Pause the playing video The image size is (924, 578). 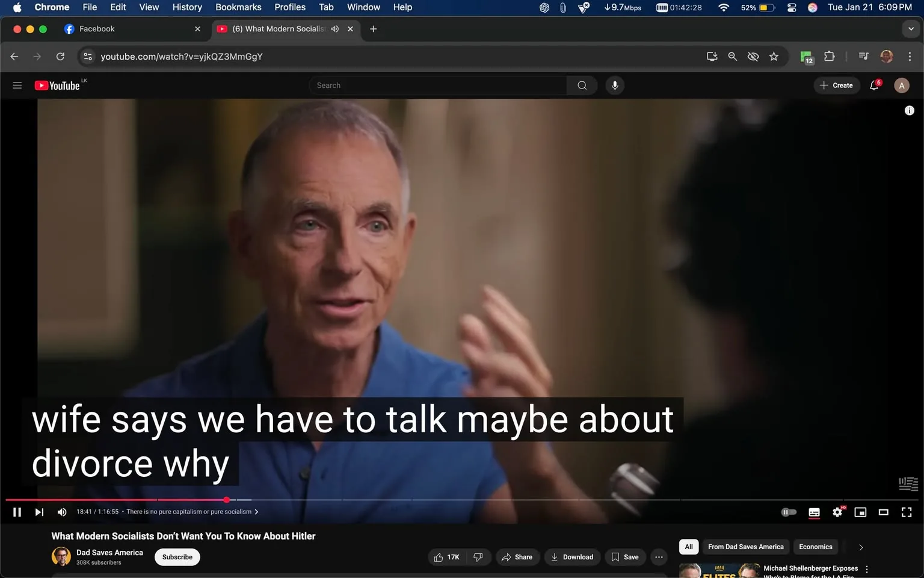[16, 512]
